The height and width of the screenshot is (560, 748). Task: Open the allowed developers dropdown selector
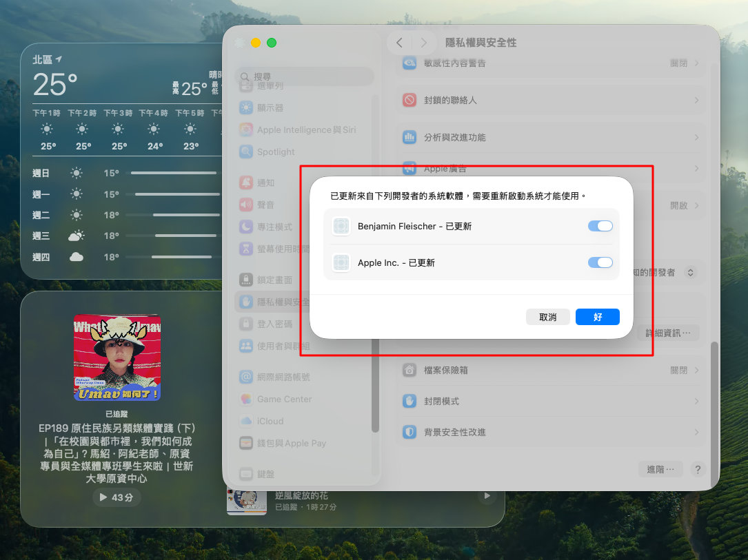[x=691, y=273]
